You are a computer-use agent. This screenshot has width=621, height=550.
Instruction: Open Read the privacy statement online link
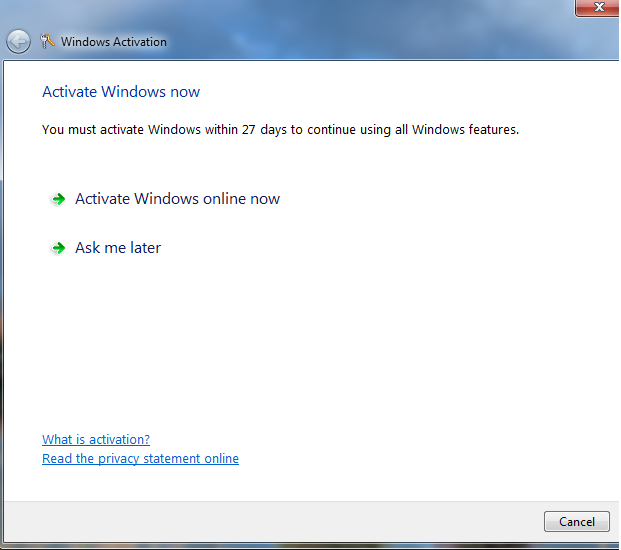[x=140, y=459]
